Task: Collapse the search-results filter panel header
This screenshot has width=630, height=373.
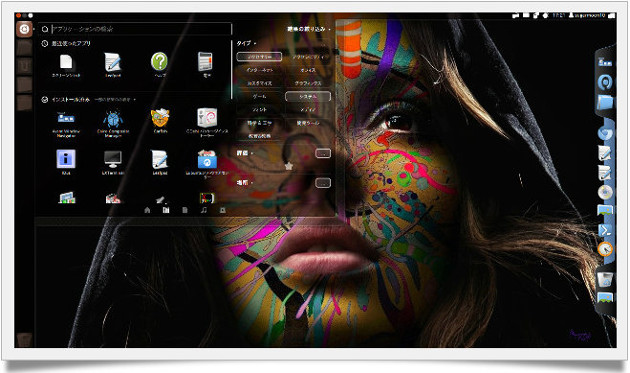Action: [x=309, y=29]
